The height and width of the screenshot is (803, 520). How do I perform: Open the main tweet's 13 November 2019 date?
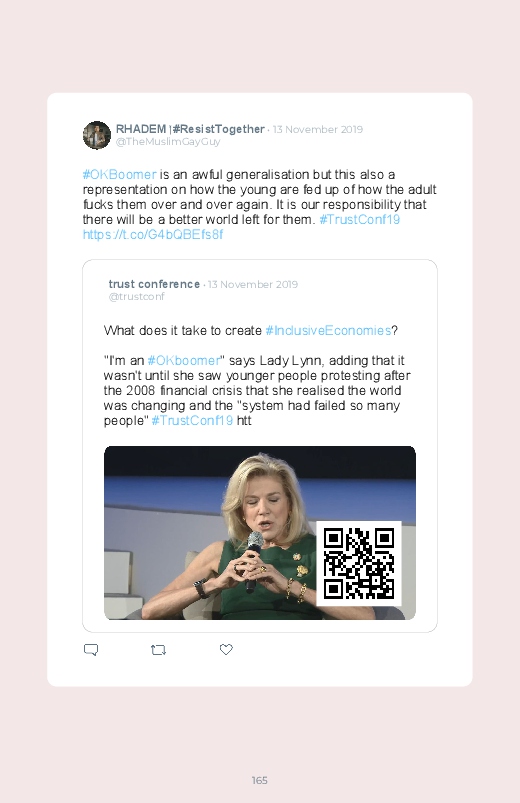click(x=318, y=130)
